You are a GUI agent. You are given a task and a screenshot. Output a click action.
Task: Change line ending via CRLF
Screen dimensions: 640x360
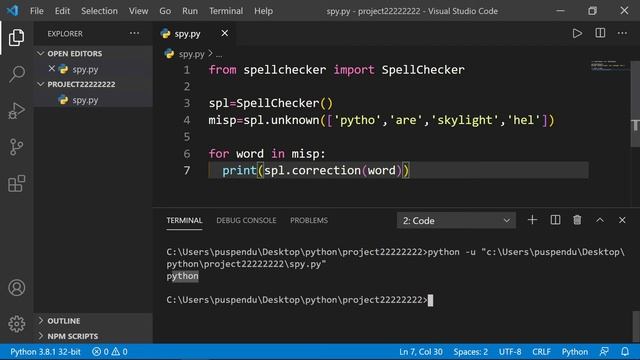coord(541,351)
